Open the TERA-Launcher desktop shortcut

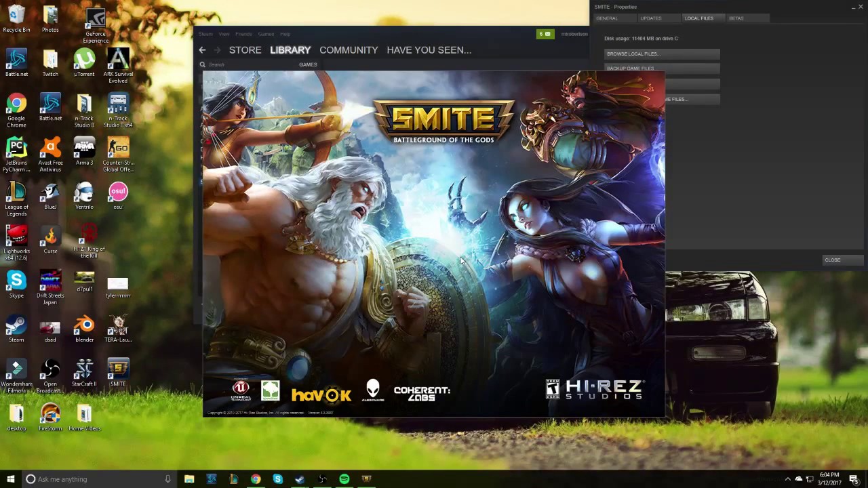click(x=118, y=329)
